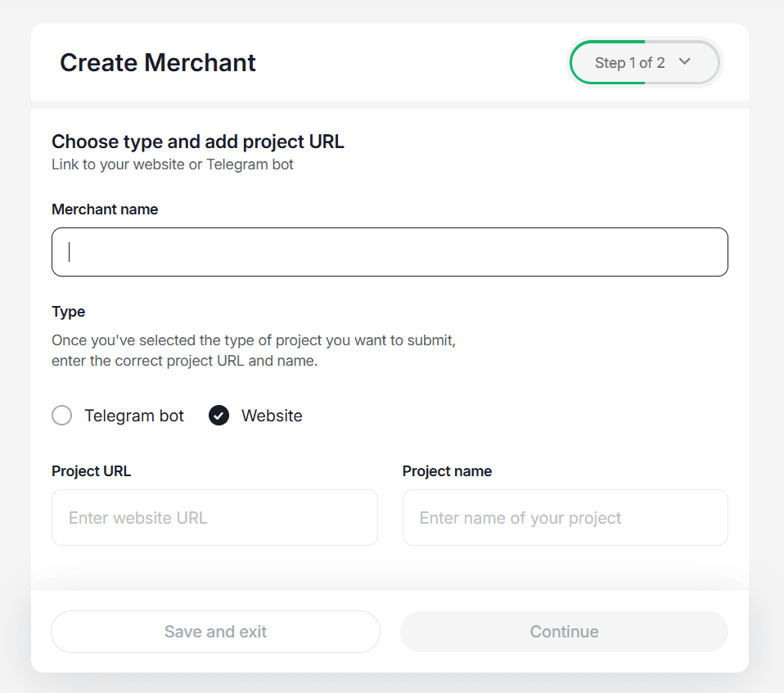
Task: Open the Step 1 of 2 dropdown
Action: point(644,62)
